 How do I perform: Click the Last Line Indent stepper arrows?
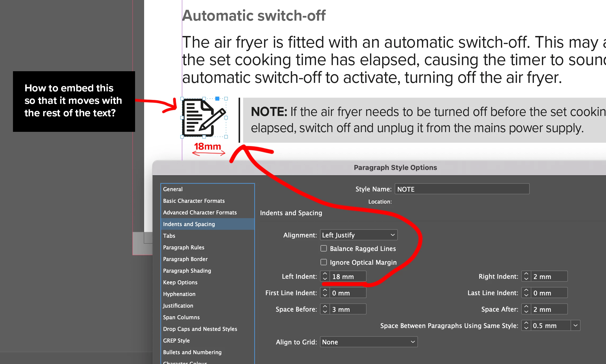click(x=526, y=293)
